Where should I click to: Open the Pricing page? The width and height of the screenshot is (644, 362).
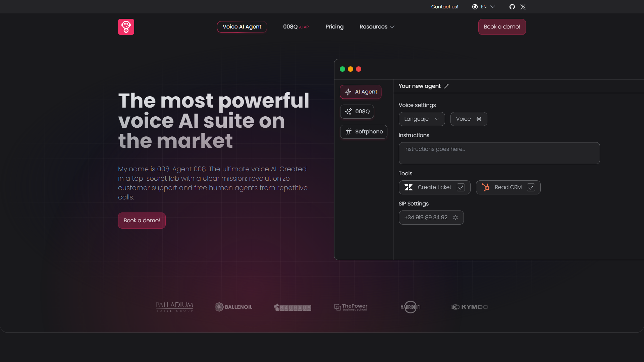tap(334, 27)
